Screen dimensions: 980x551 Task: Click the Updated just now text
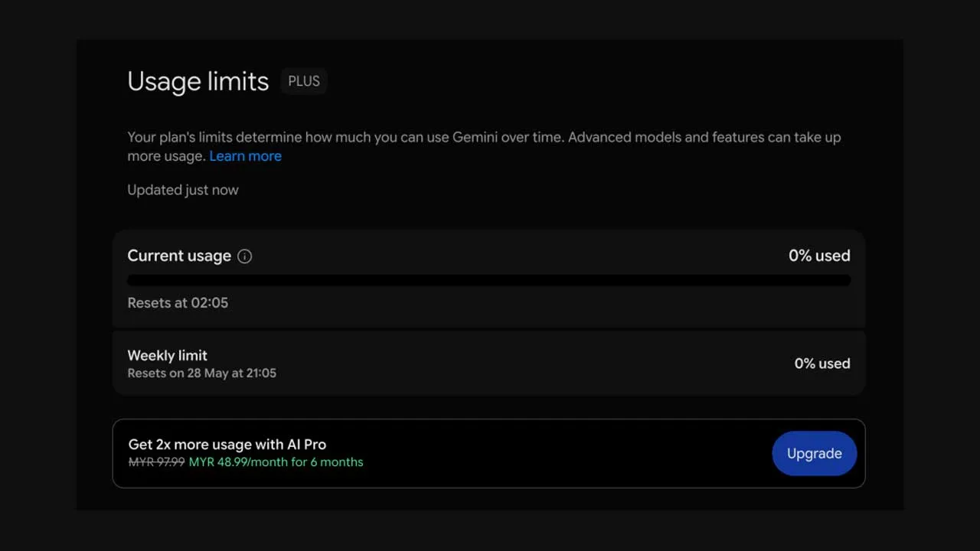tap(183, 190)
